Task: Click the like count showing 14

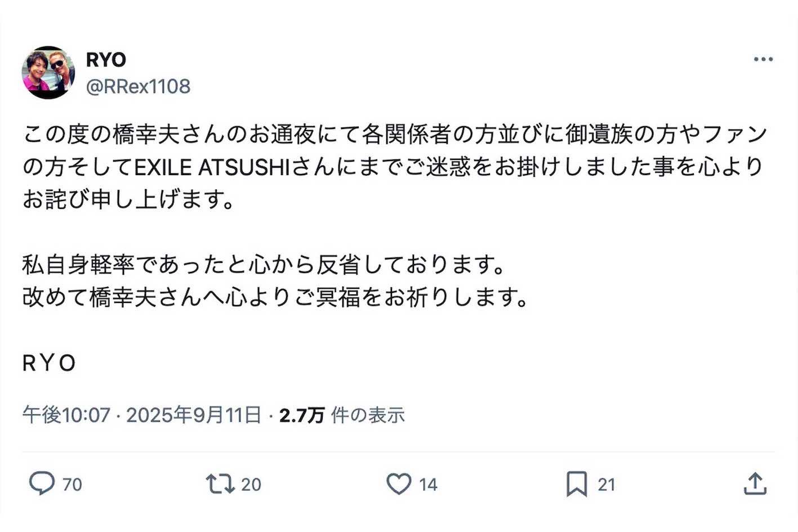Action: (428, 483)
